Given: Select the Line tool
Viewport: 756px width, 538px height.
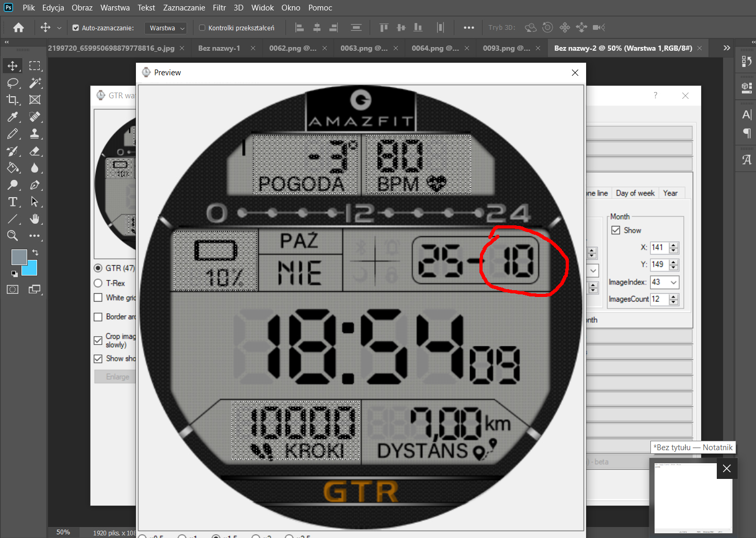Looking at the screenshot, I should [x=13, y=219].
